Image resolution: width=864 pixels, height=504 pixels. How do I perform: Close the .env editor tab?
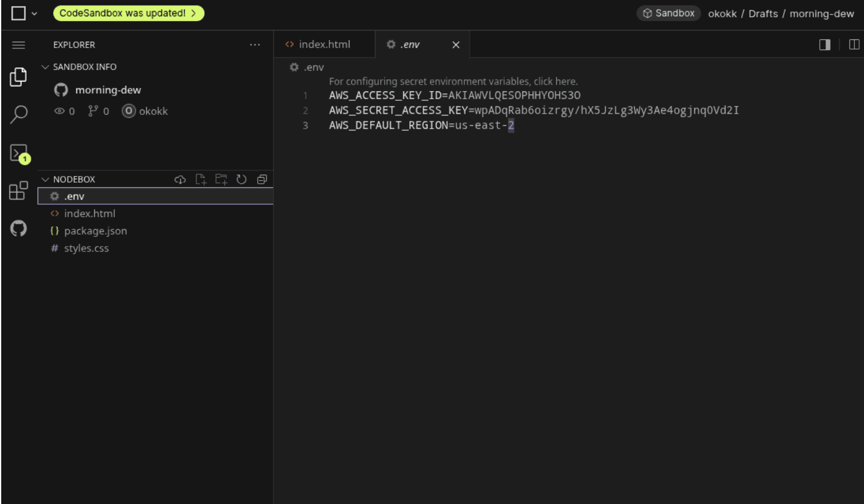[x=456, y=45]
